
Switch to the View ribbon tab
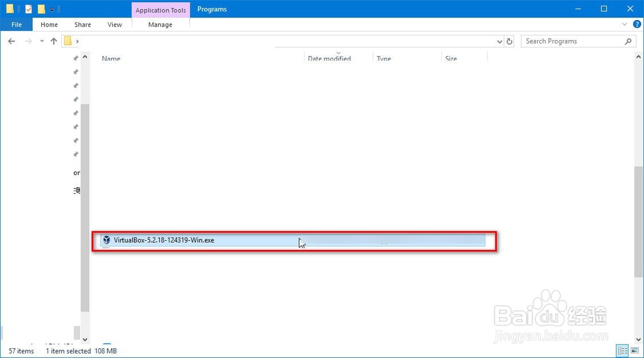point(115,24)
